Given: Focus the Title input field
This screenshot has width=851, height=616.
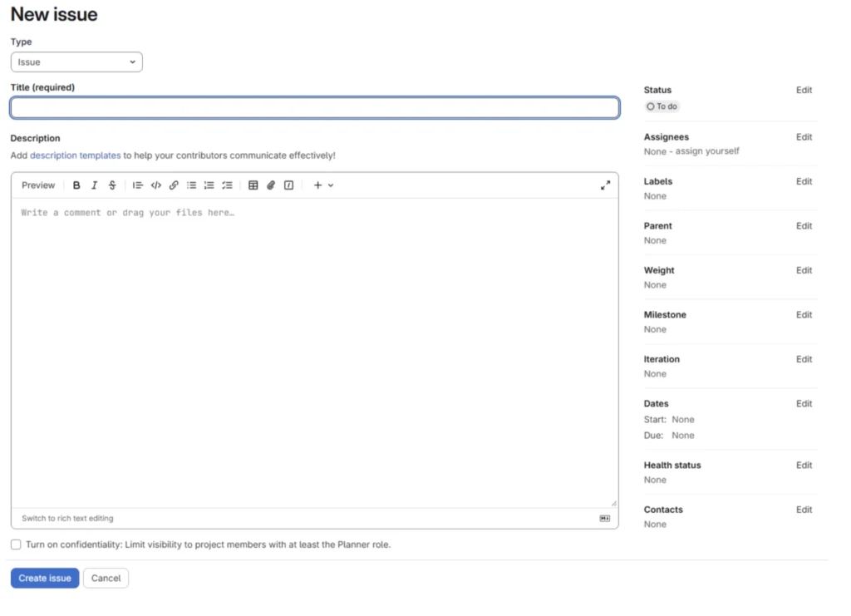Looking at the screenshot, I should point(315,107).
